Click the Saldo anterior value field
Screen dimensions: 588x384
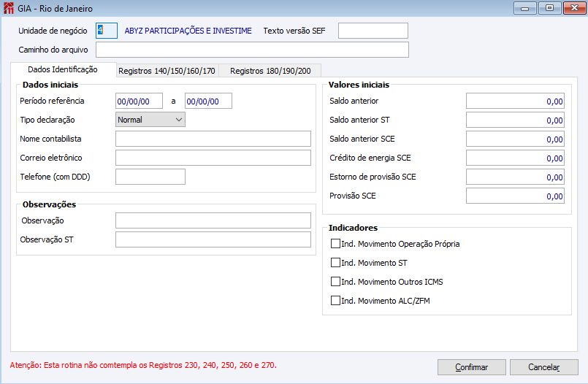tap(515, 101)
